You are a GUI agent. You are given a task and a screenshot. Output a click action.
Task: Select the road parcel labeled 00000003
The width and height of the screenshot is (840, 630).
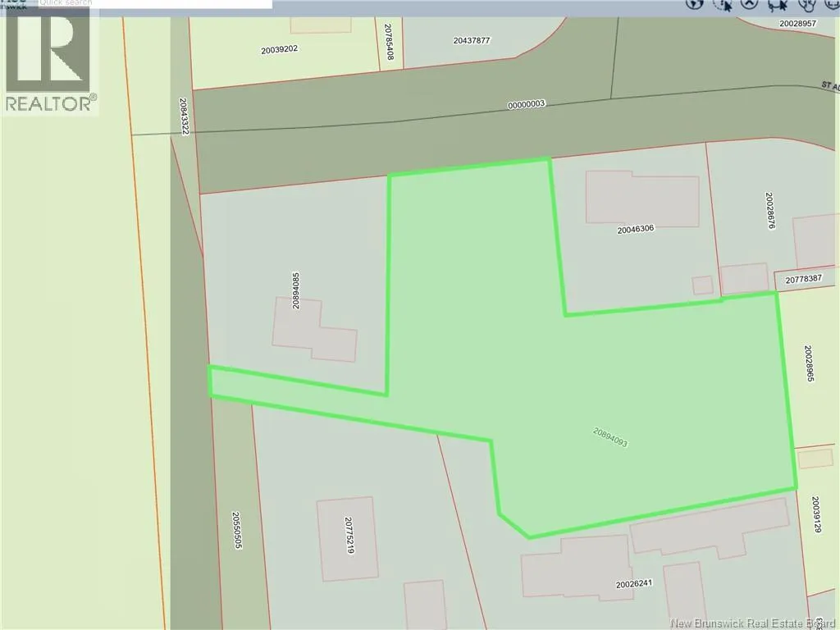(x=527, y=105)
